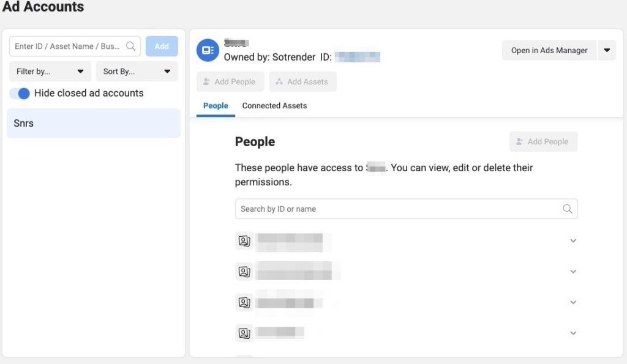Click the magnifier icon in asset search
Screen dimensions: 627x364
131,46
